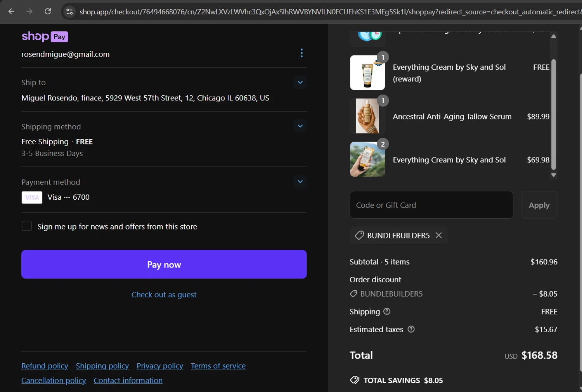Choose Check out as guest
The width and height of the screenshot is (582, 392).
(164, 295)
